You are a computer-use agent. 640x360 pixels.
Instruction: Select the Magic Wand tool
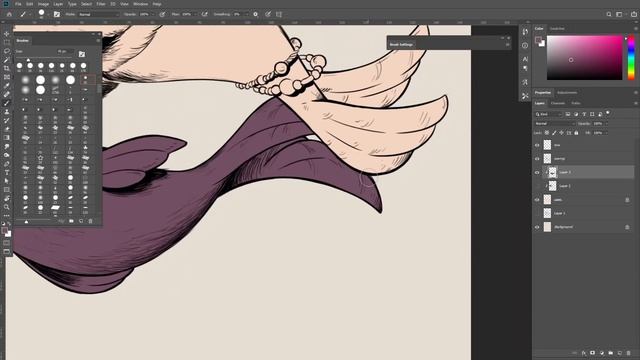[x=7, y=60]
